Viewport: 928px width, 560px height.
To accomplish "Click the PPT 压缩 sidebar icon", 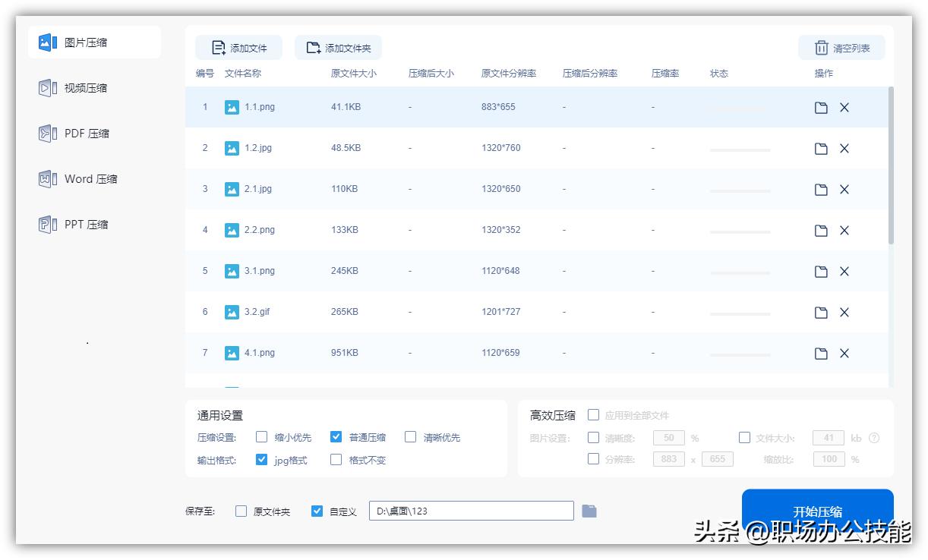I will point(46,225).
